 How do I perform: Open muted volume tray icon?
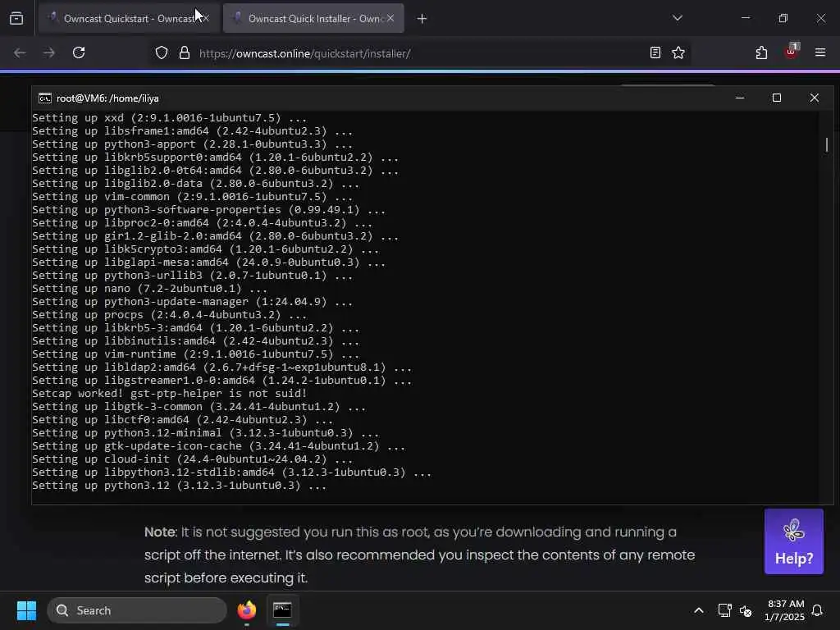pos(745,610)
